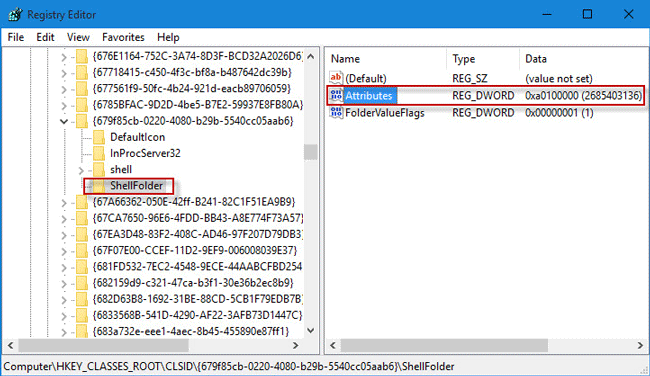
Task: Click folder icon of {6833568B-541D-4290-AF22-3AFB73D1447C}
Action: tap(82, 315)
